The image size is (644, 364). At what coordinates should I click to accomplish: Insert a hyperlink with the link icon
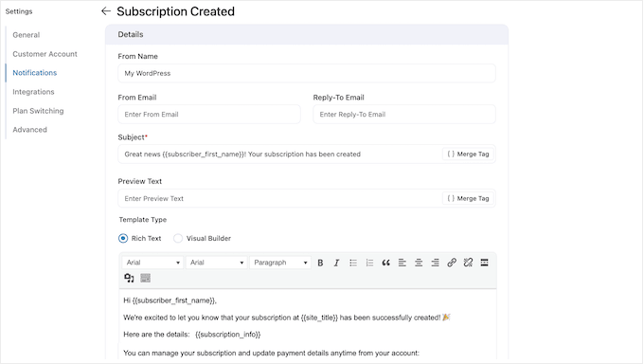[452, 263]
